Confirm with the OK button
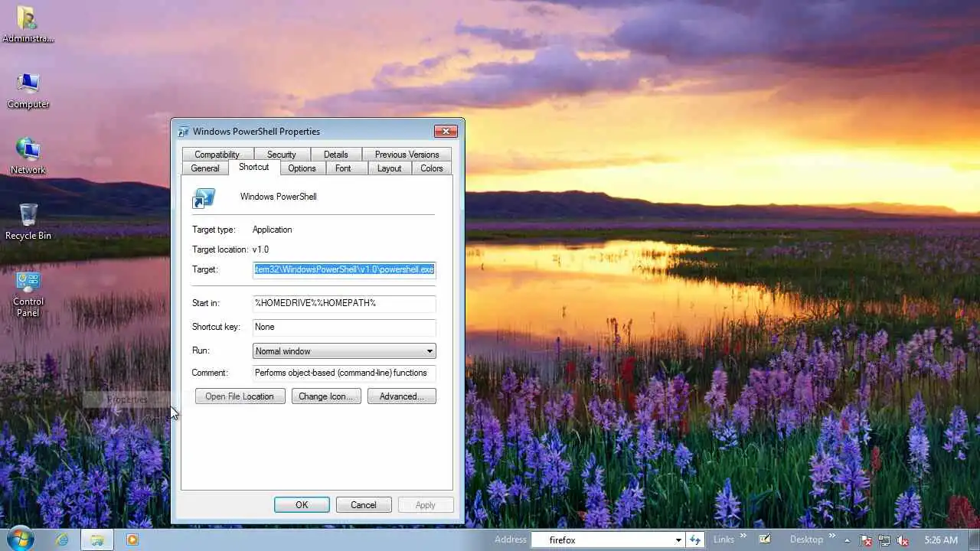980x551 pixels. 302,505
